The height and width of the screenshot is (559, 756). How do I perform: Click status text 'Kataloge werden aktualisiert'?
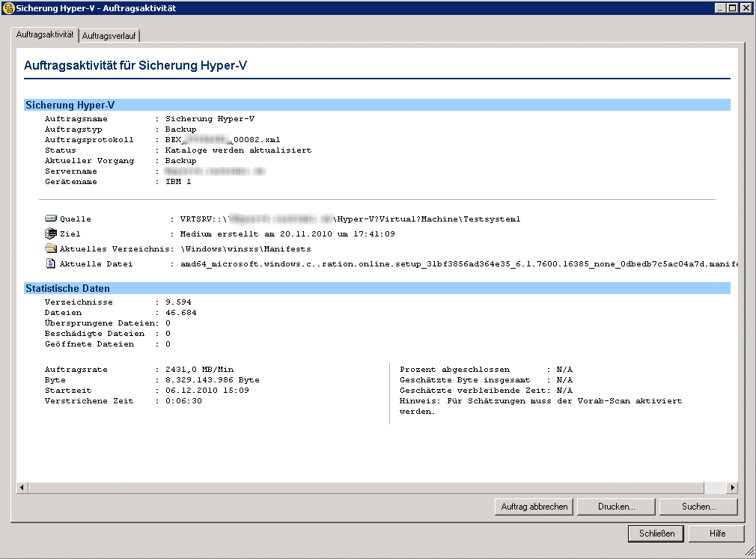click(x=239, y=150)
